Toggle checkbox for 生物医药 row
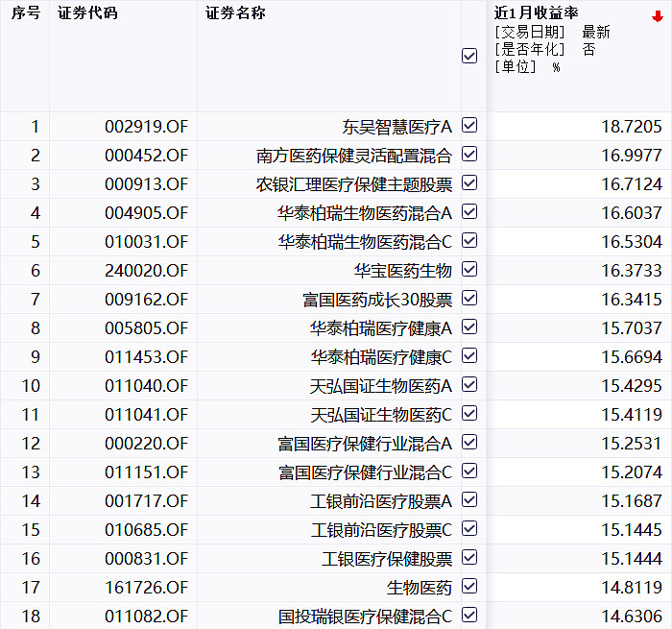 point(469,586)
